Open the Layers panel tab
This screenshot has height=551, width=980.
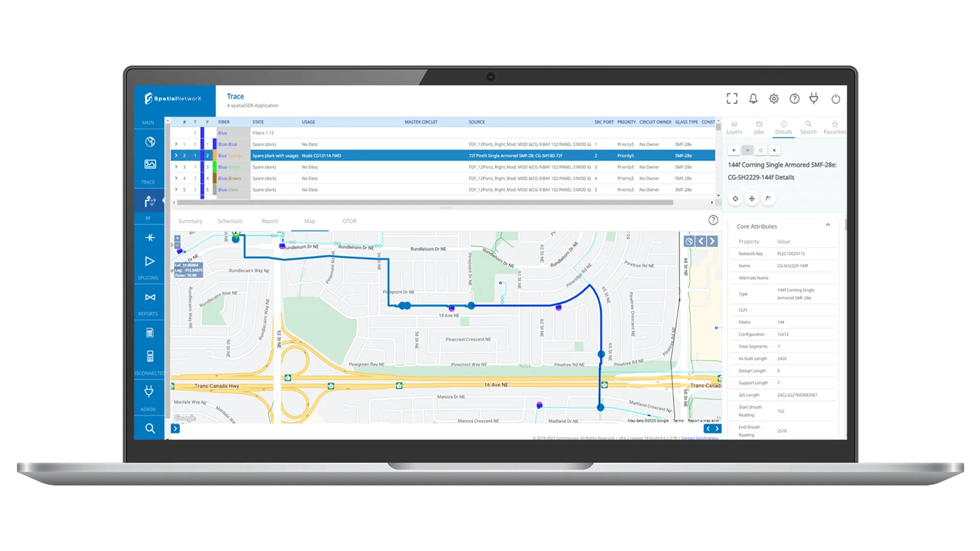pyautogui.click(x=734, y=128)
